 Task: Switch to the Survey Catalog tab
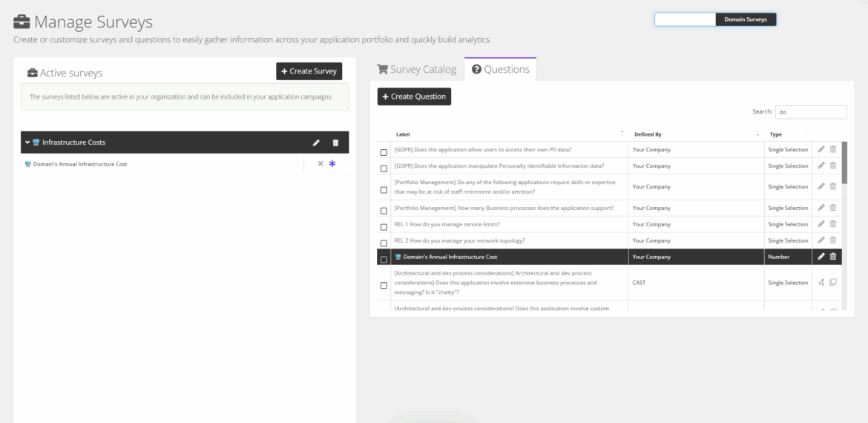tap(417, 70)
